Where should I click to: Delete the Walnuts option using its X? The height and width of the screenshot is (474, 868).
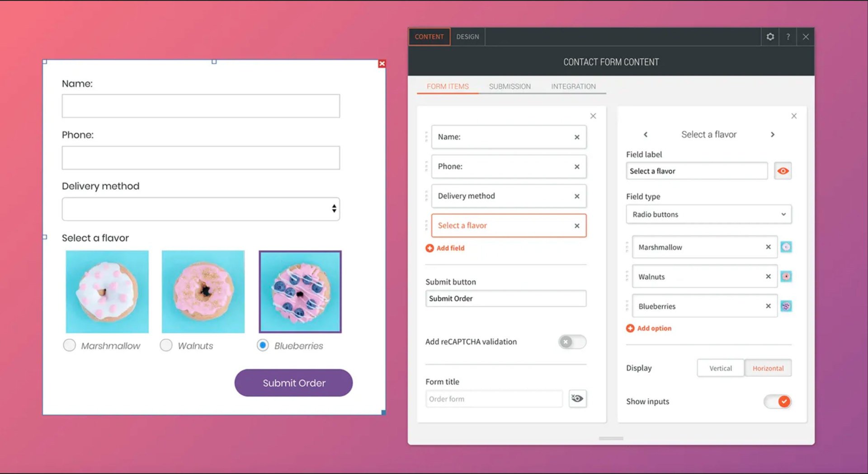(768, 277)
